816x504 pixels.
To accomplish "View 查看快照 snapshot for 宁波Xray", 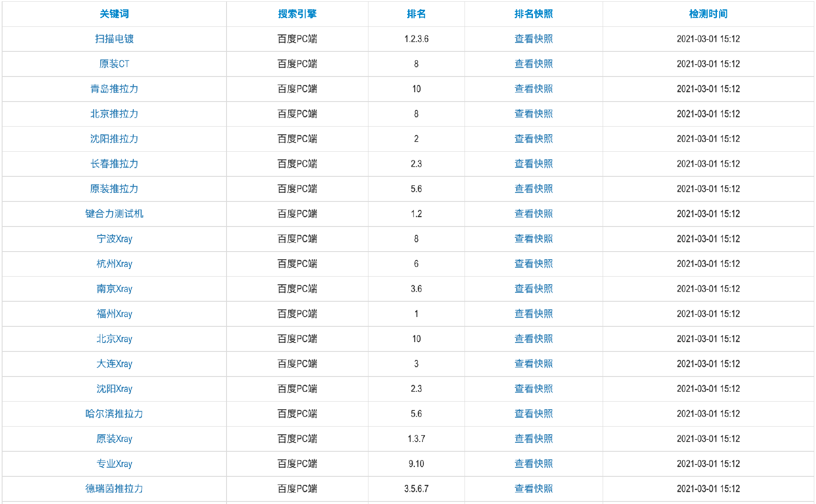I will coord(534,239).
